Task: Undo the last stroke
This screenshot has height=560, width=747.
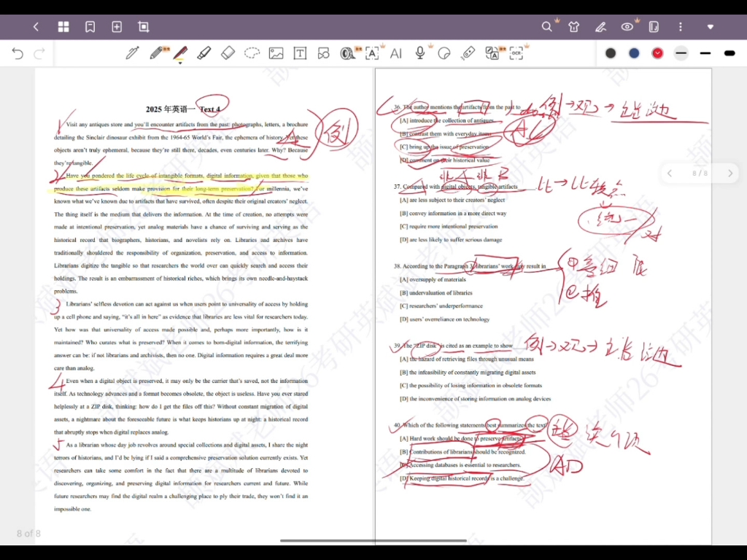Action: pos(18,53)
